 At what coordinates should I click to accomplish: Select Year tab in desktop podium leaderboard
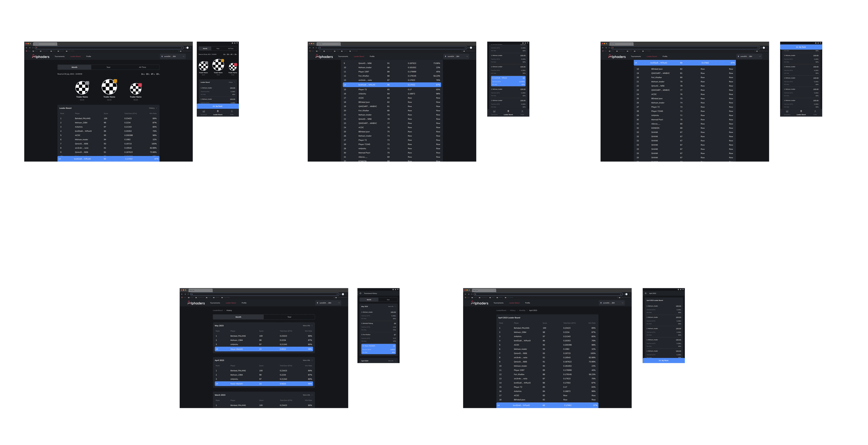click(x=108, y=67)
